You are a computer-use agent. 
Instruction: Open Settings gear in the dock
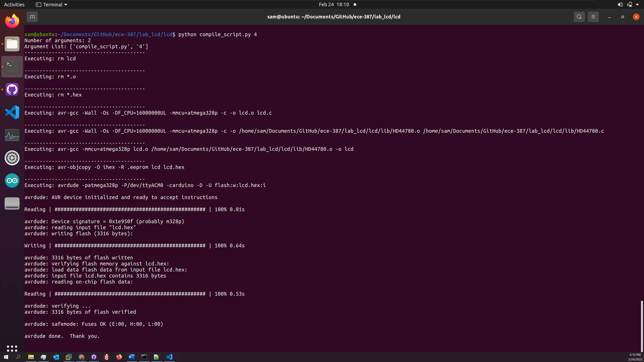pos(12,158)
